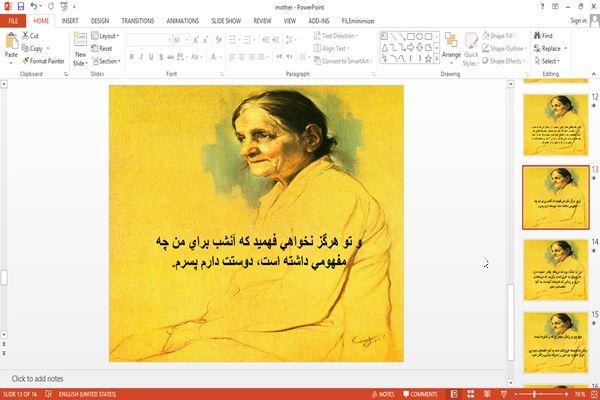Open the Section dropdown
600x400 pixels.
pos(106,61)
